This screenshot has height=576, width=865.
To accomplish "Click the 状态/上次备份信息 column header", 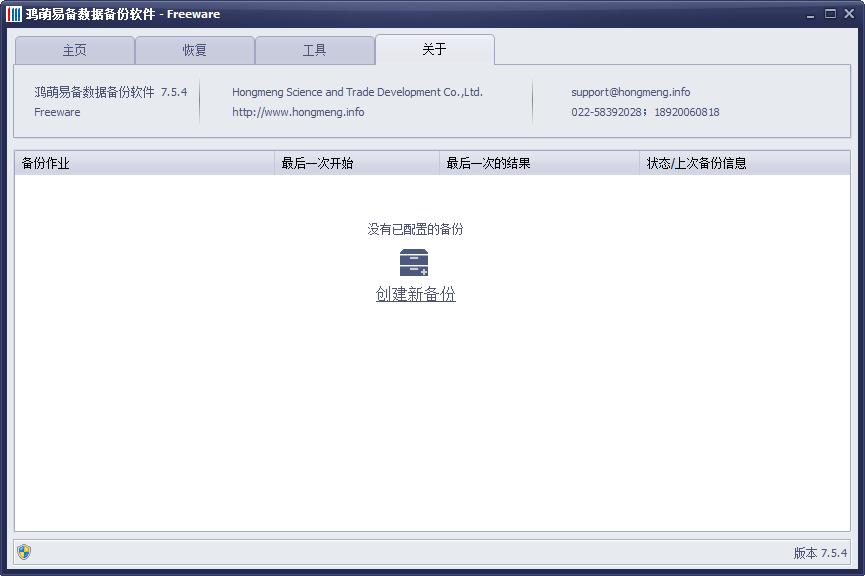I will pyautogui.click(x=745, y=163).
